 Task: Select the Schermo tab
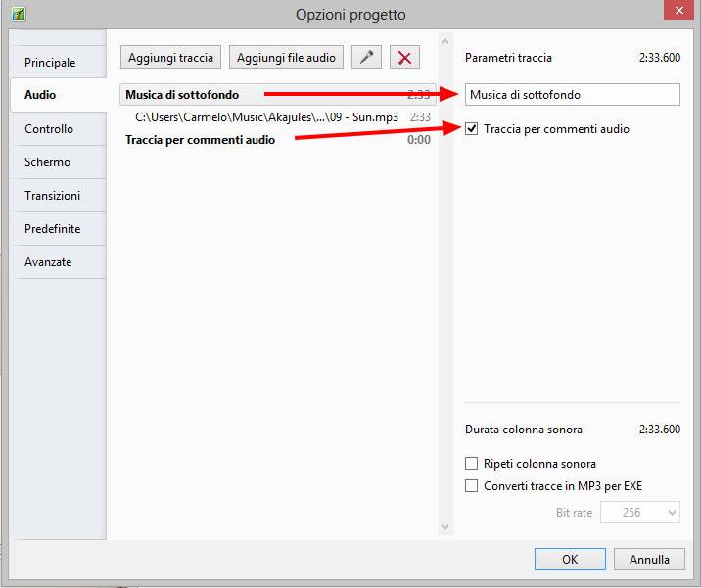coord(47,162)
